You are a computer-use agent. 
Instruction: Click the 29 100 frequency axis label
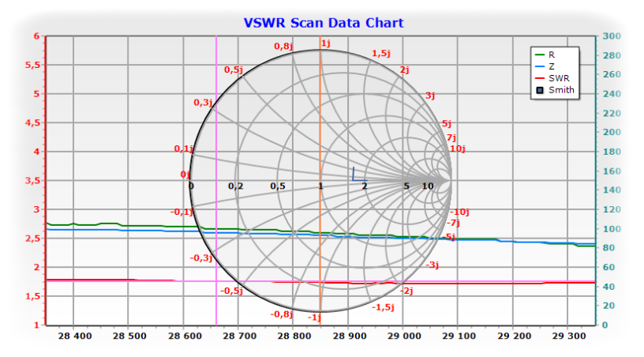pos(459,336)
